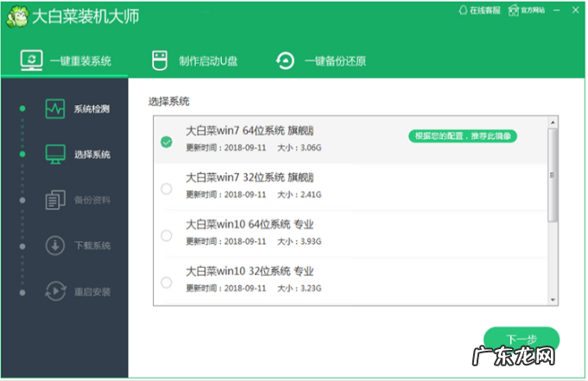588x381 pixels.
Task: Select the 重启安装 step label
Action: pyautogui.click(x=92, y=292)
